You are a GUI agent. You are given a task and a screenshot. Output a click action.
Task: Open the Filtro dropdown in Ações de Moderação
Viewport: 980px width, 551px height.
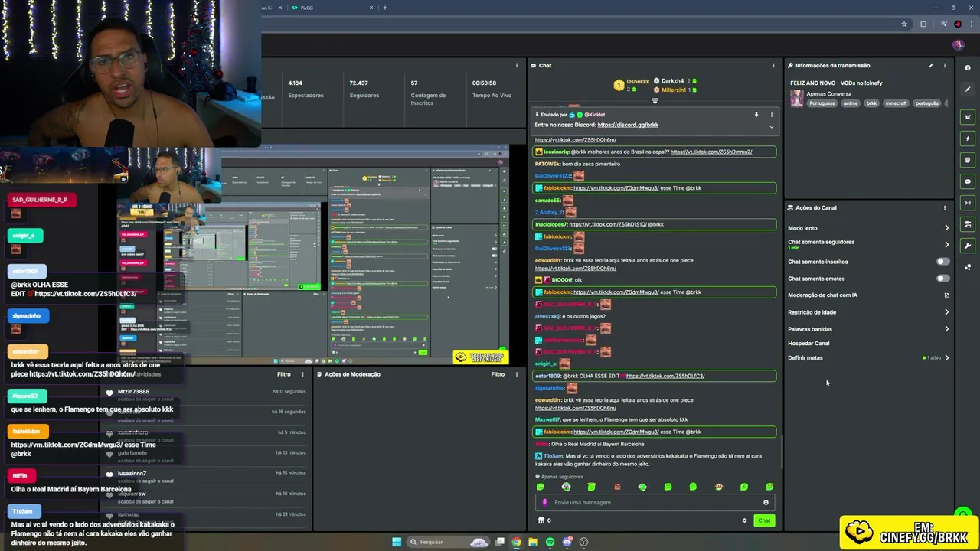click(498, 374)
